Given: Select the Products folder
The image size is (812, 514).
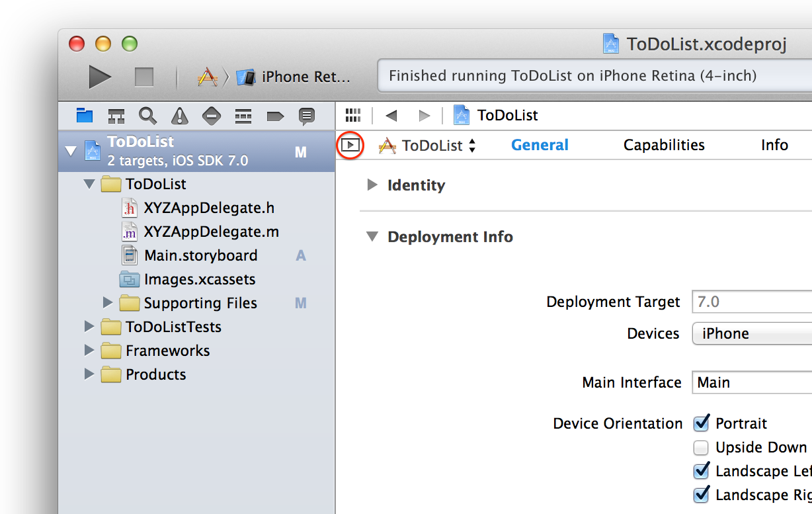Looking at the screenshot, I should [143, 374].
